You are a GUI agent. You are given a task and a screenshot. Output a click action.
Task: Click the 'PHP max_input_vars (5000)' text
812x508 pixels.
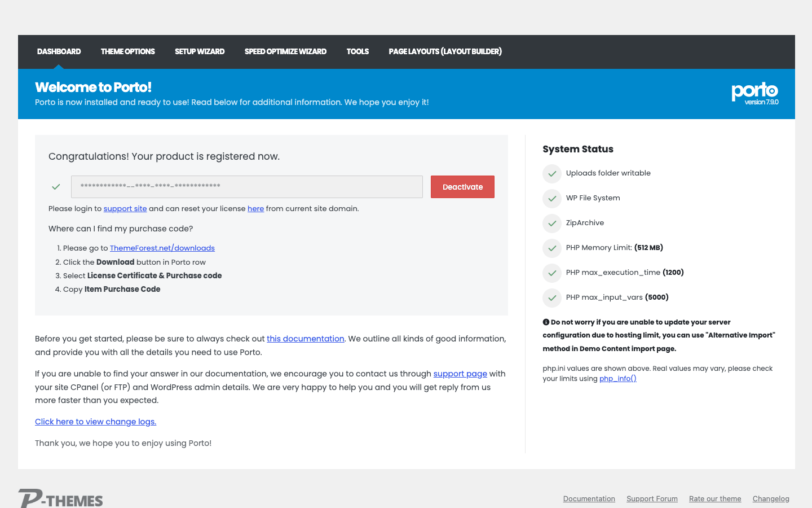point(617,297)
